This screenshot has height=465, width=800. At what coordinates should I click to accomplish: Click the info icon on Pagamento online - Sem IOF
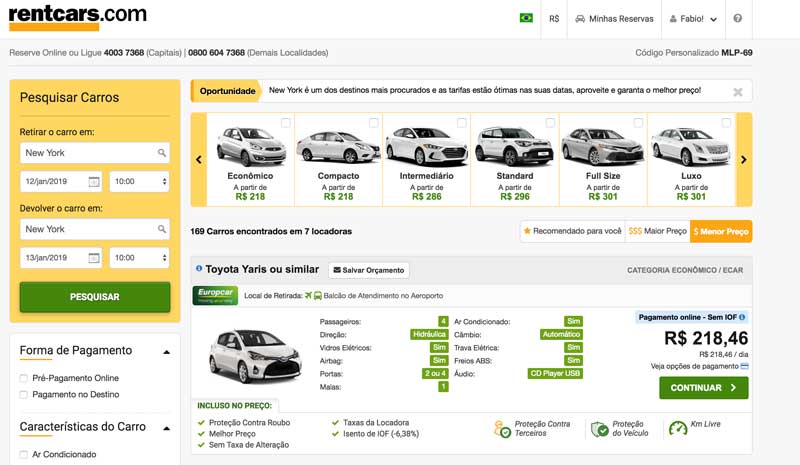(x=742, y=317)
